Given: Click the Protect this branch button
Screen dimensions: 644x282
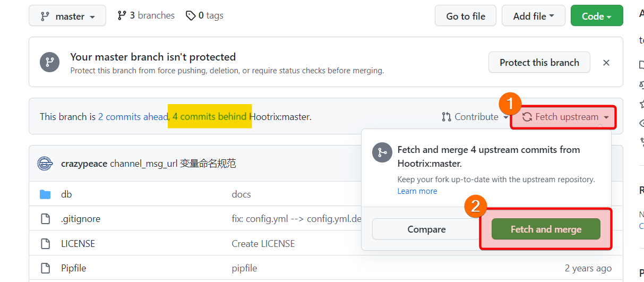Looking at the screenshot, I should (539, 63).
